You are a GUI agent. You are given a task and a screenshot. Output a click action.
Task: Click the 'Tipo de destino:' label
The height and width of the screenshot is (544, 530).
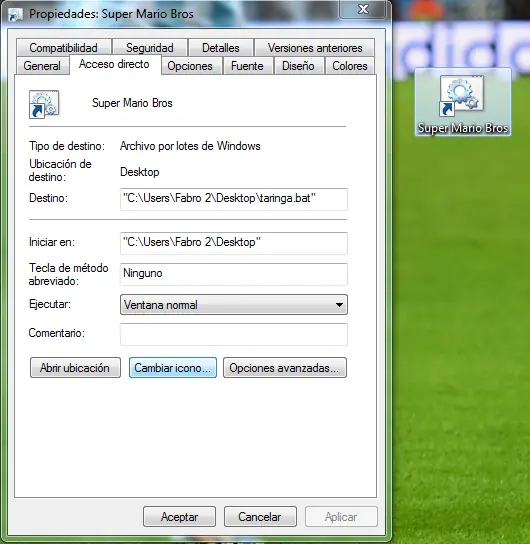point(67,146)
